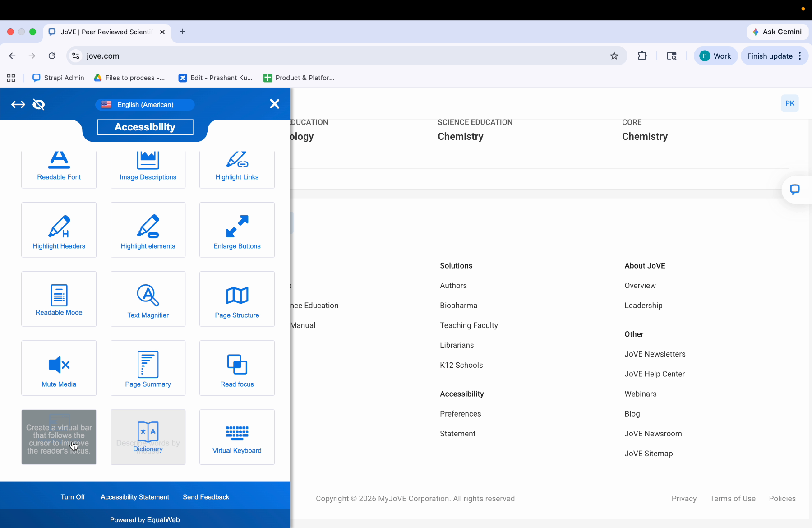Image resolution: width=812 pixels, height=528 pixels.
Task: Open JoVE Help Center link
Action: 655,374
